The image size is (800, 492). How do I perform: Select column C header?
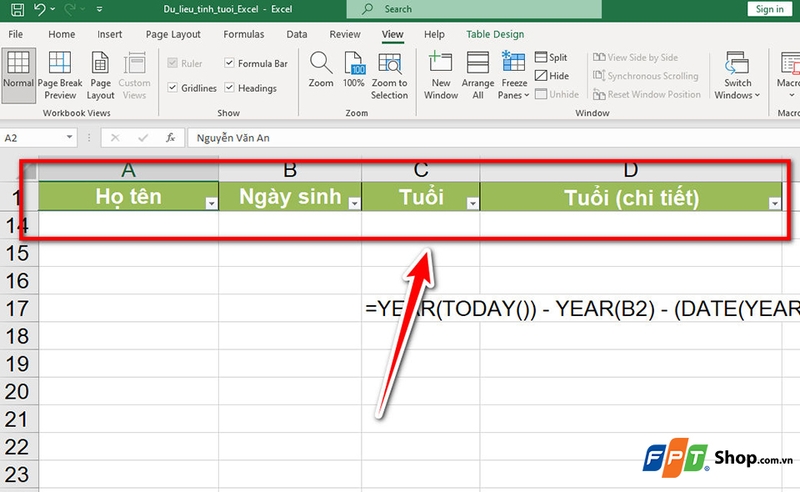click(x=421, y=169)
